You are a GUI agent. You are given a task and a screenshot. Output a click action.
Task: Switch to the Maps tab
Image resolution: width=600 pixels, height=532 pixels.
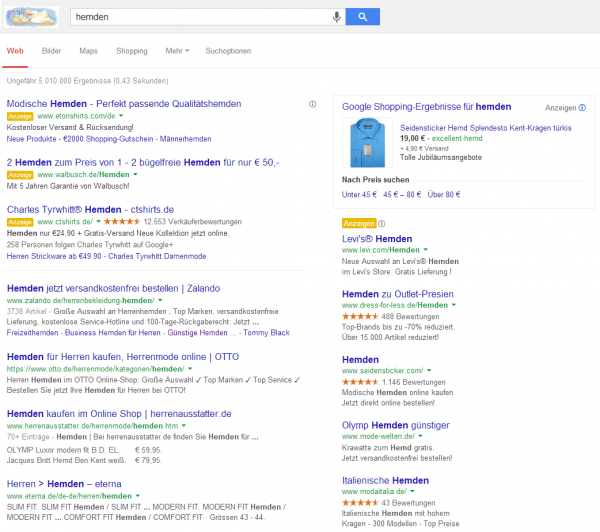[88, 51]
